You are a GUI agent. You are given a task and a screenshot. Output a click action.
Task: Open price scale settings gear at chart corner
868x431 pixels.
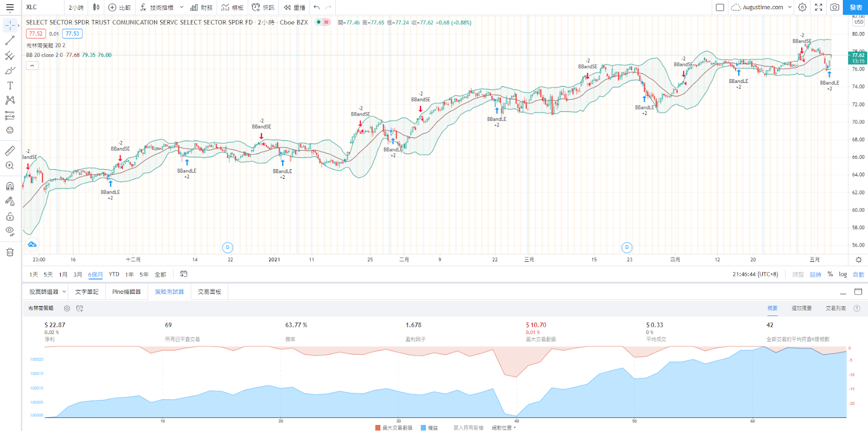(x=858, y=260)
